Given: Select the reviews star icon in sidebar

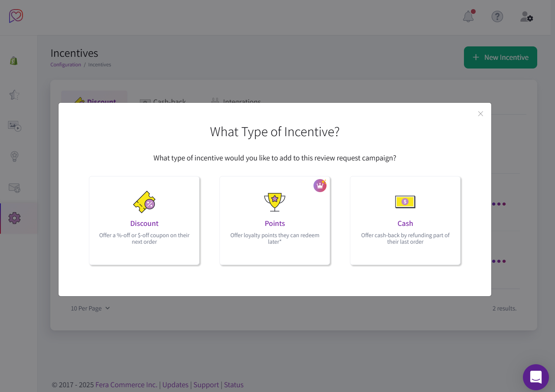Looking at the screenshot, I should tap(14, 95).
